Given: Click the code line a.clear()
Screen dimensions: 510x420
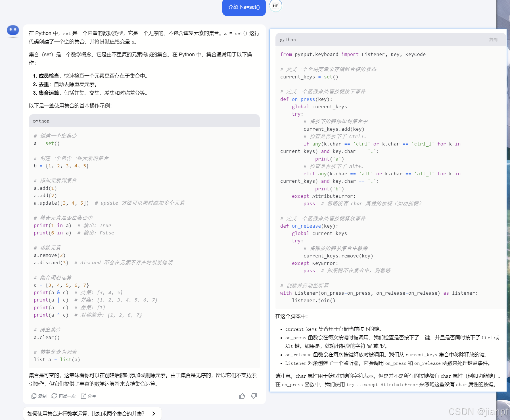Looking at the screenshot, I should pos(47,337).
